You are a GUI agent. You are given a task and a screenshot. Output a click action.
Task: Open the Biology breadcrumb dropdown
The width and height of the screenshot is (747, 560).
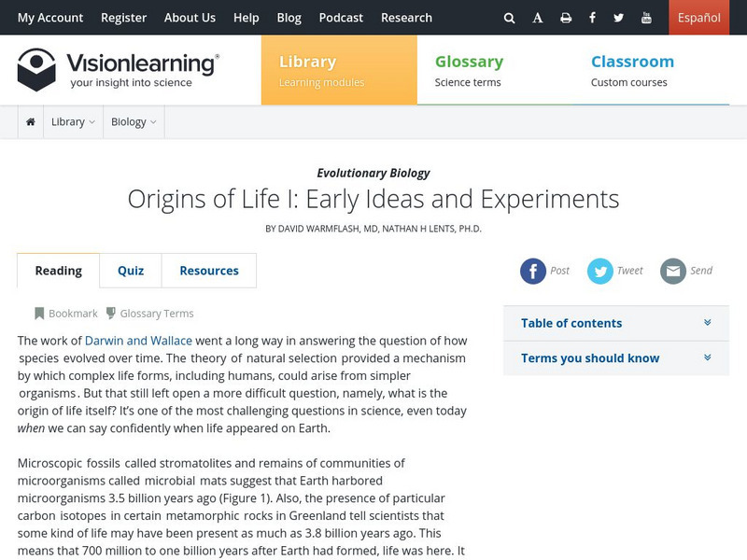pos(133,121)
